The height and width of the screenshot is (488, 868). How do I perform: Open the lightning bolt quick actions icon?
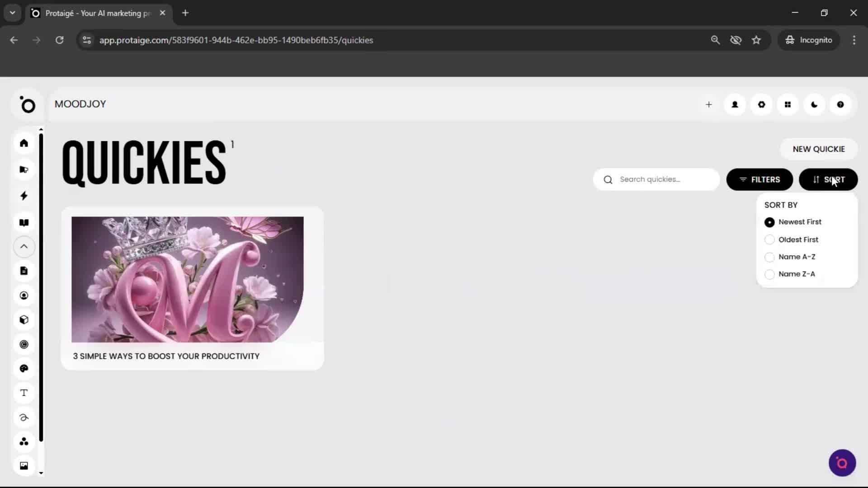click(24, 196)
